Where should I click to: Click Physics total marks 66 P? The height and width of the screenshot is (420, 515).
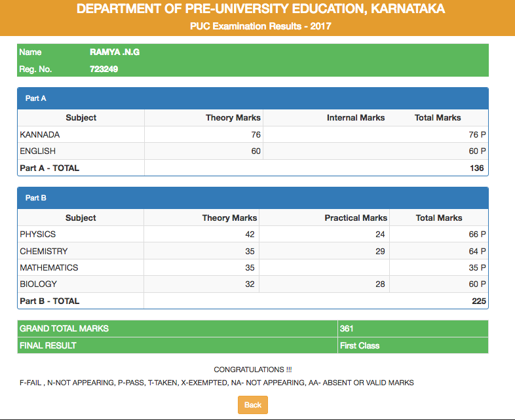coord(477,234)
